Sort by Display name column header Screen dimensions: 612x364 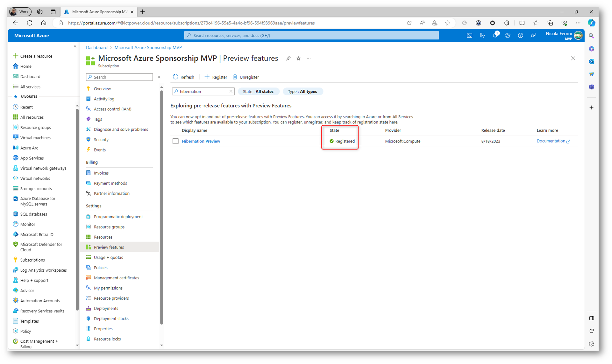click(x=195, y=130)
